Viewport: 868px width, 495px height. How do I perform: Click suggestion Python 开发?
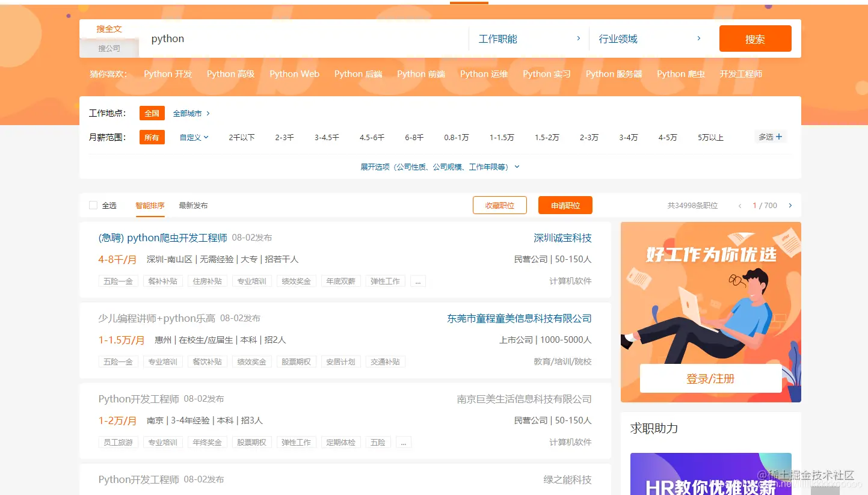click(168, 74)
